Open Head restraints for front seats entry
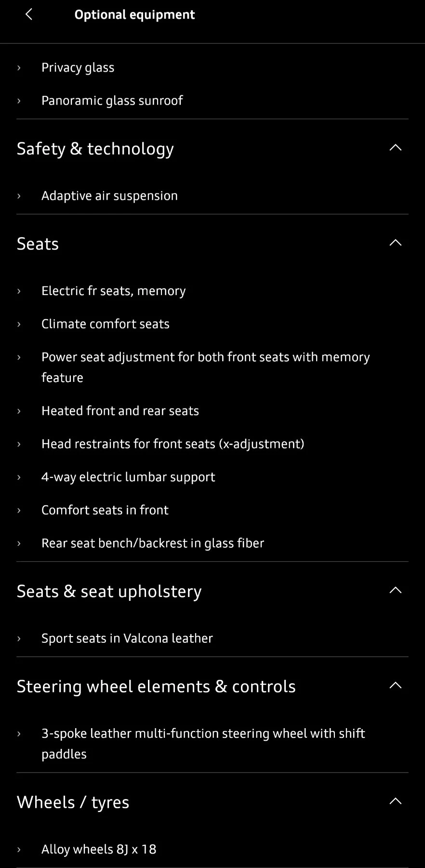Viewport: 425px width, 868px height. [173, 444]
